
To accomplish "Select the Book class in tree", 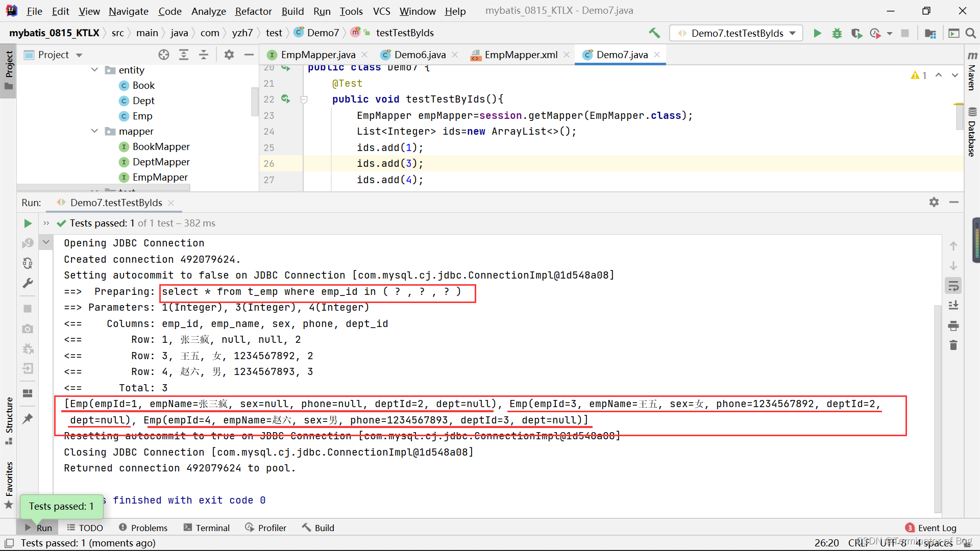I will pos(143,85).
